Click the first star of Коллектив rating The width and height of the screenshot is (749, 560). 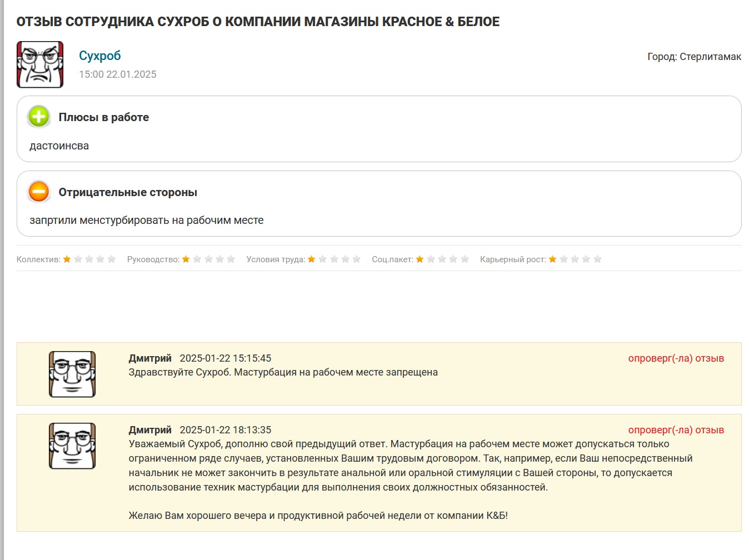coord(67,259)
